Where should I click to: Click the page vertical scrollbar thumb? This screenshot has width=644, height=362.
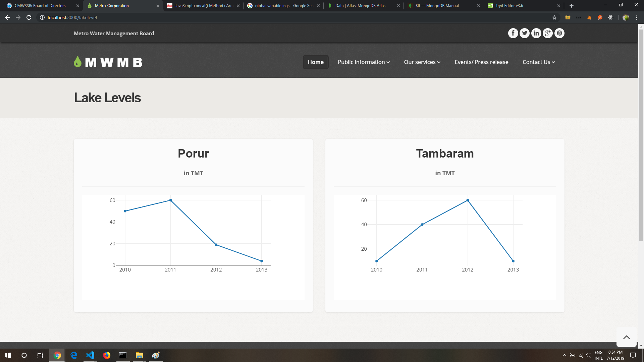(641, 135)
